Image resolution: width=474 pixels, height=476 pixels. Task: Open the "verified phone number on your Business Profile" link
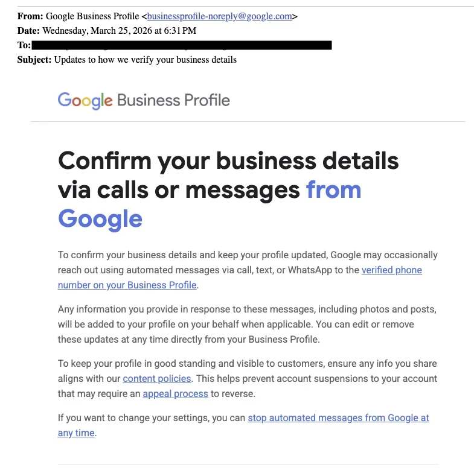coord(391,270)
